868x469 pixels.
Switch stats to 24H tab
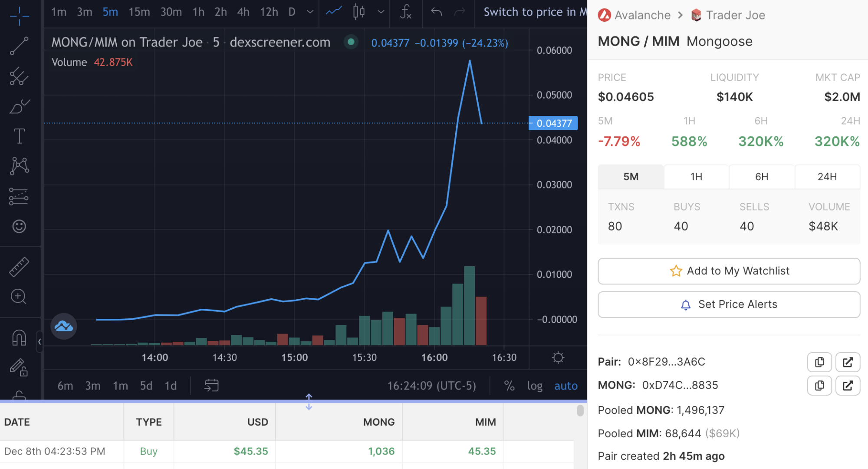827,177
